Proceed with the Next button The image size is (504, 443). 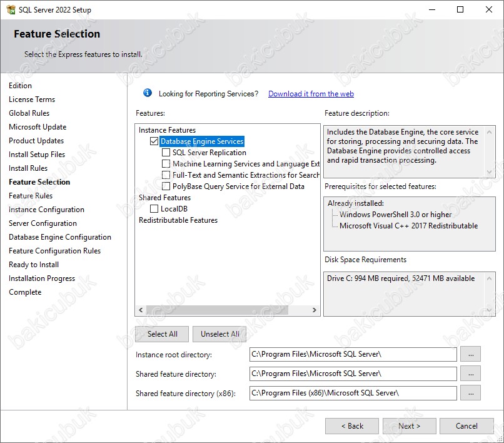pos(409,426)
